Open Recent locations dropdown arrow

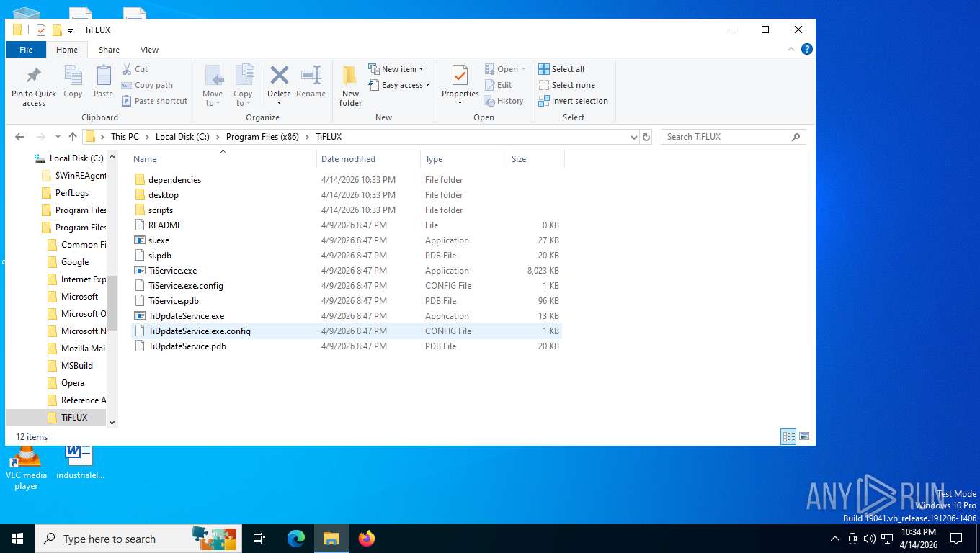point(57,137)
